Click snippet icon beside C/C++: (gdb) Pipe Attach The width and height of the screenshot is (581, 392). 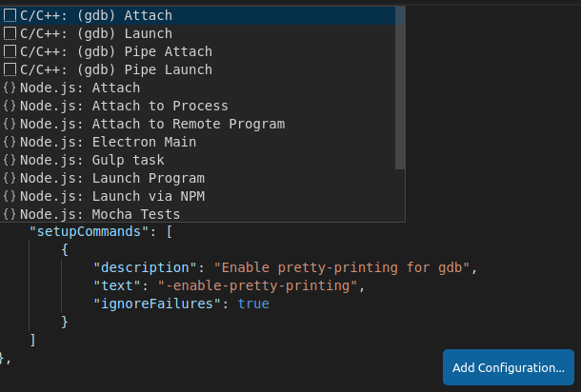point(10,52)
